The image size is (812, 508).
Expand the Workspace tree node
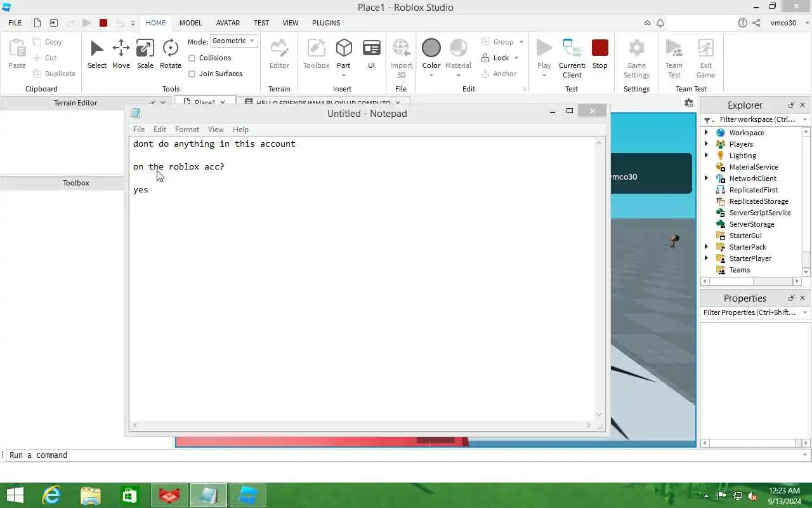pos(706,133)
